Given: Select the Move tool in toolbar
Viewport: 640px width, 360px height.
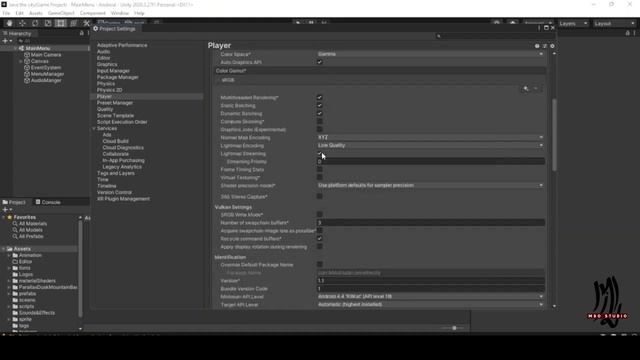Looking at the screenshot, I should pyautogui.click(x=22, y=23).
